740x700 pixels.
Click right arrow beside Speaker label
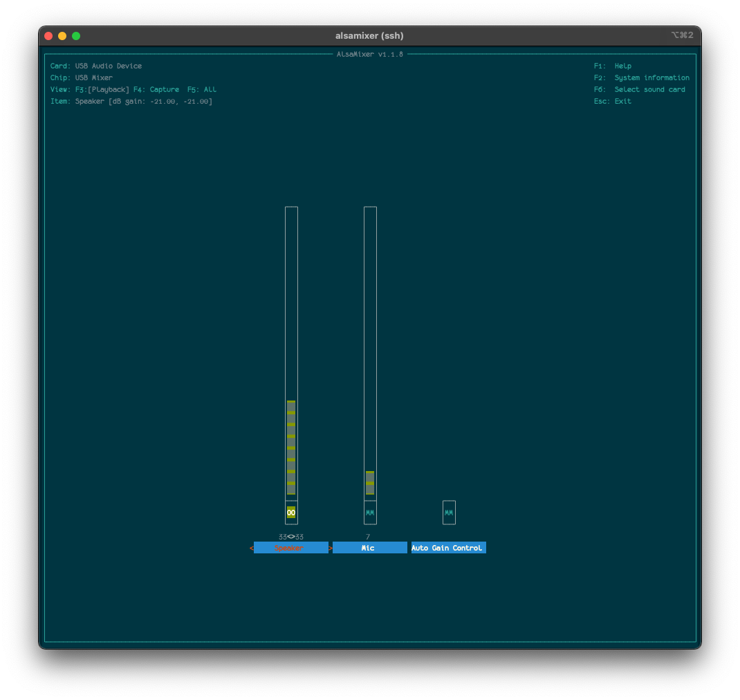pos(331,548)
